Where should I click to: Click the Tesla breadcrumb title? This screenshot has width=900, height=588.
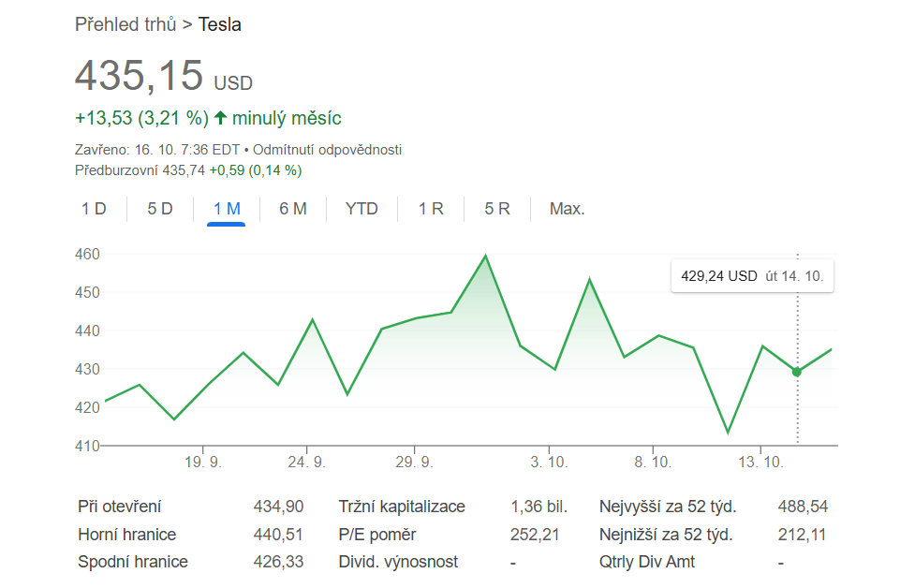click(220, 24)
